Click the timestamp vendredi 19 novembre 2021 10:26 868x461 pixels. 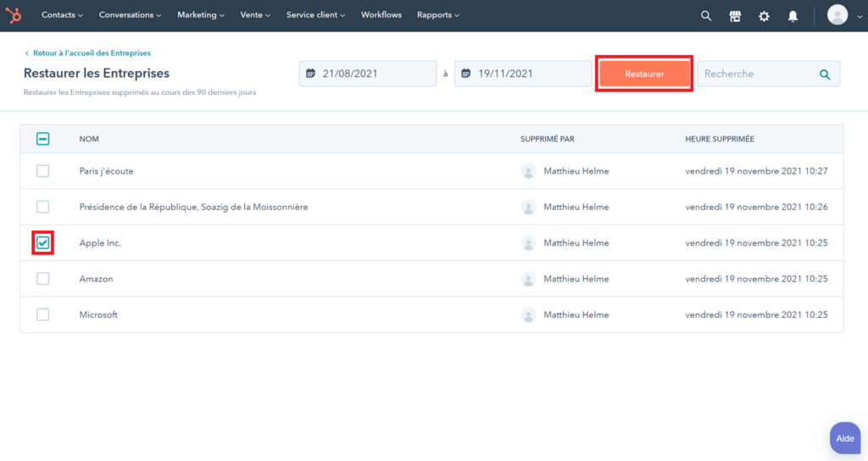757,207
